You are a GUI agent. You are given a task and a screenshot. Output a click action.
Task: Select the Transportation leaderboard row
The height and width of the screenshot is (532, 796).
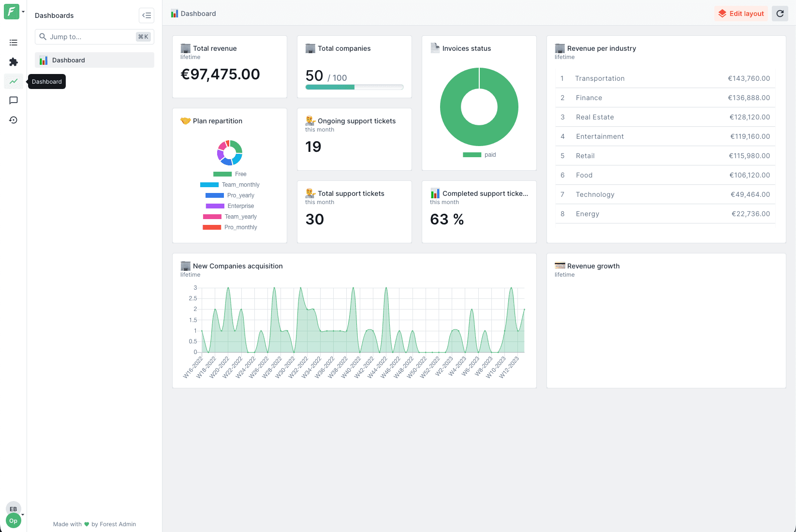(665, 78)
